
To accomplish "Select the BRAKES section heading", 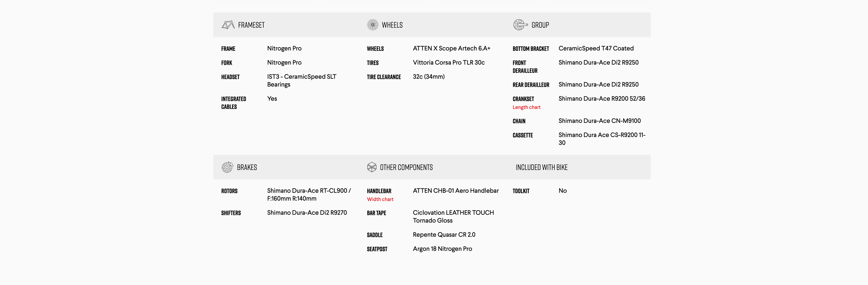I will pyautogui.click(x=247, y=168).
